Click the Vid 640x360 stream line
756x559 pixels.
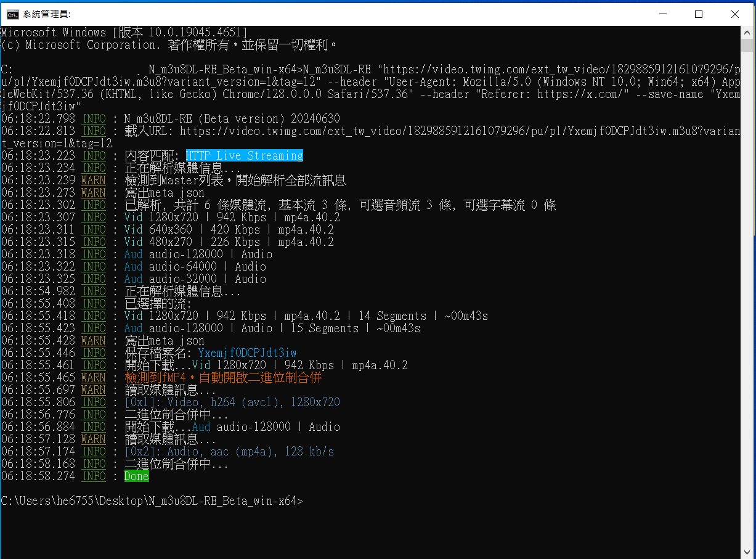229,230
